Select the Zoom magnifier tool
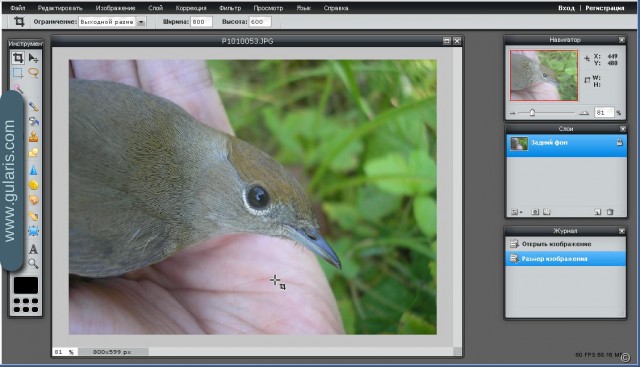The width and height of the screenshot is (640, 367). point(33,264)
